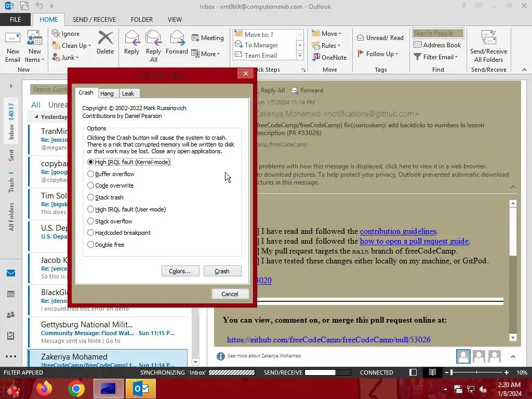
Task: Select the Double free option
Action: pos(106,244)
